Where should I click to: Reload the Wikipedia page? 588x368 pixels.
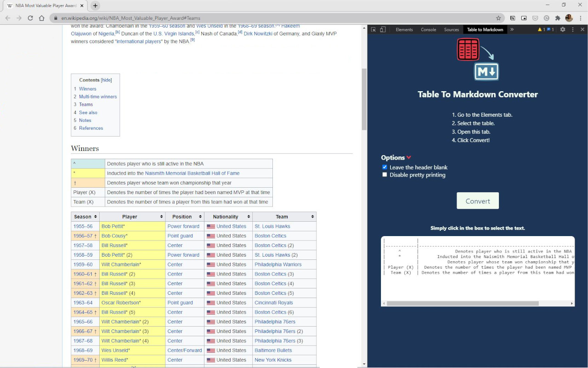[30, 18]
